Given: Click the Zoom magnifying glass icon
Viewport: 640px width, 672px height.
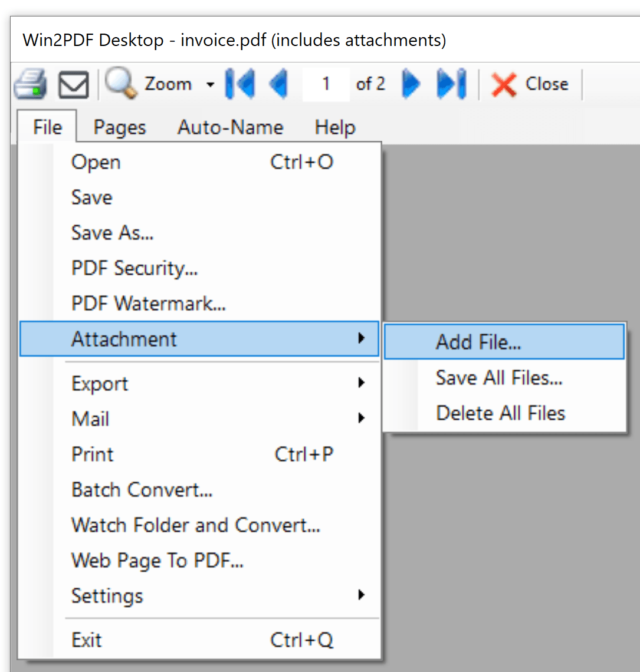Looking at the screenshot, I should click(121, 84).
